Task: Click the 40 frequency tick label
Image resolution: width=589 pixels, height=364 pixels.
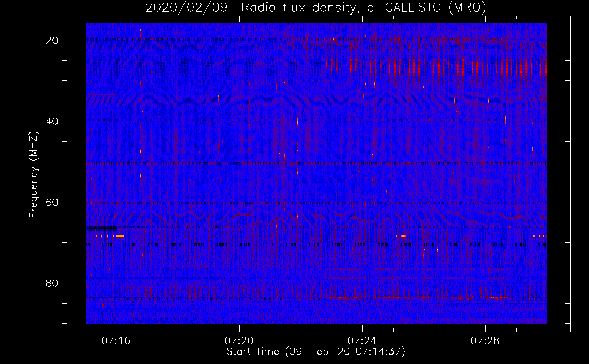Action: [x=52, y=121]
